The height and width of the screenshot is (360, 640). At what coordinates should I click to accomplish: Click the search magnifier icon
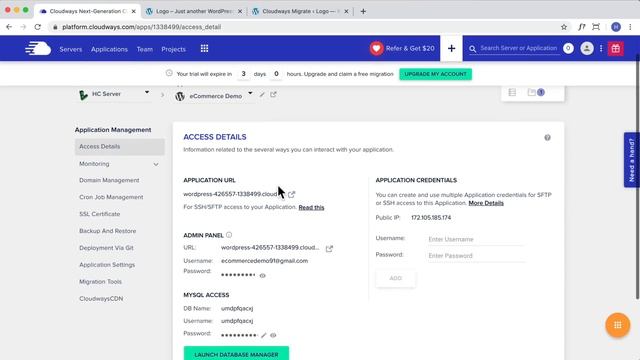coord(473,49)
